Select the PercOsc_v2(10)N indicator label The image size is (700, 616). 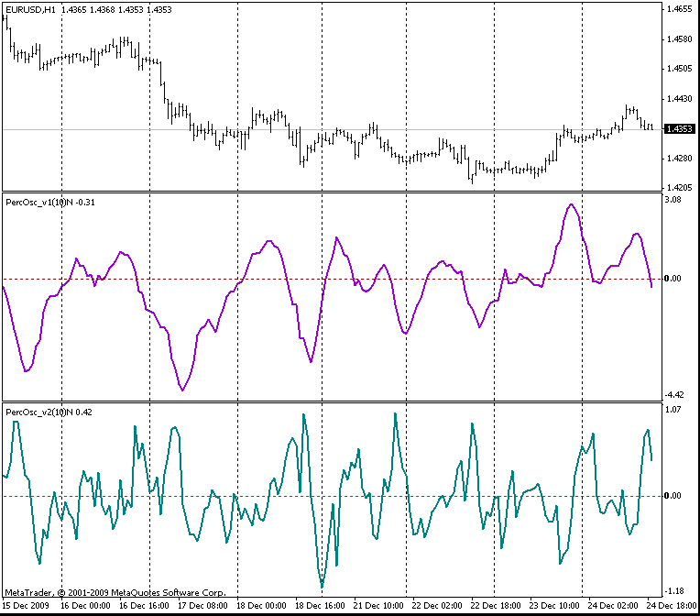point(39,412)
